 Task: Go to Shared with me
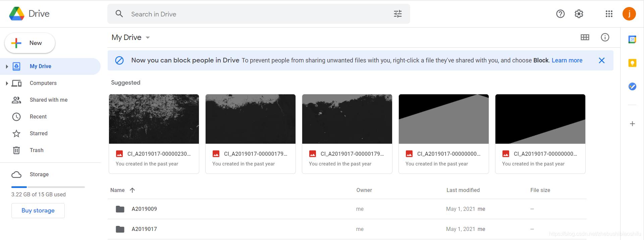point(48,100)
